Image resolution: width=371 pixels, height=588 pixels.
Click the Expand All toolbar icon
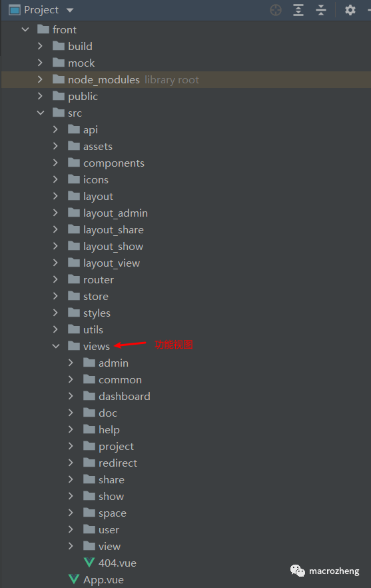point(298,10)
